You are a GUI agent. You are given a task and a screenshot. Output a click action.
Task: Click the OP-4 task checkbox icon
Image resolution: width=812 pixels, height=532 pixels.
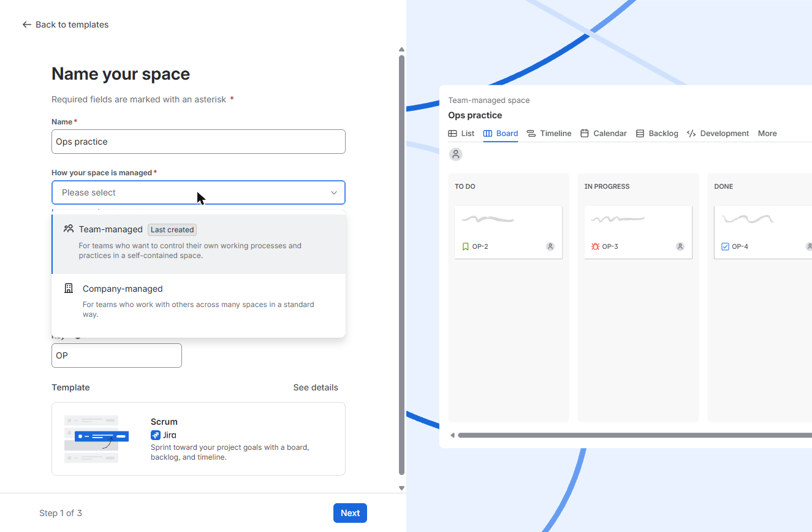click(x=726, y=246)
